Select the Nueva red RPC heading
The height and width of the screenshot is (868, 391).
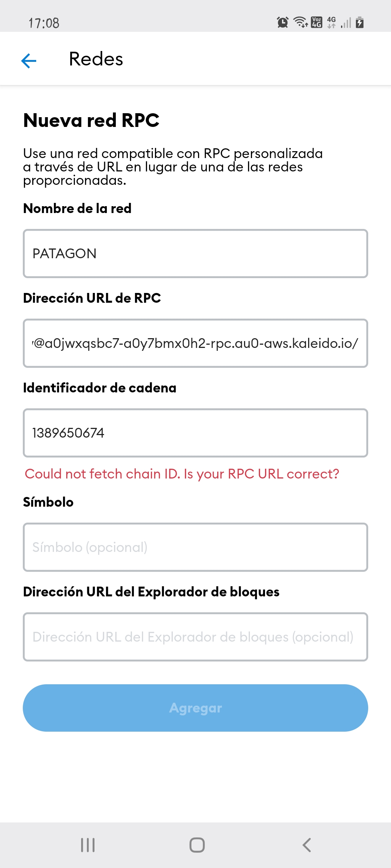point(91,121)
